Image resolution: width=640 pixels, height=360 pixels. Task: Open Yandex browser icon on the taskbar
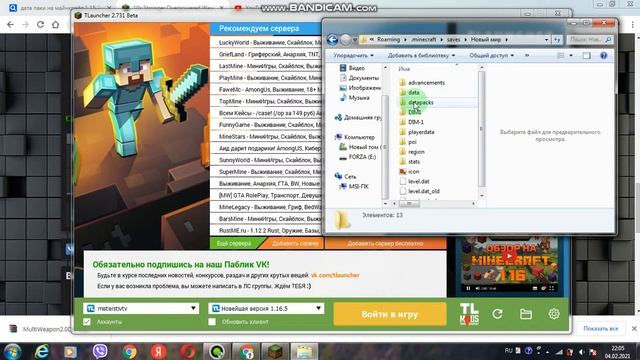pos(158,351)
